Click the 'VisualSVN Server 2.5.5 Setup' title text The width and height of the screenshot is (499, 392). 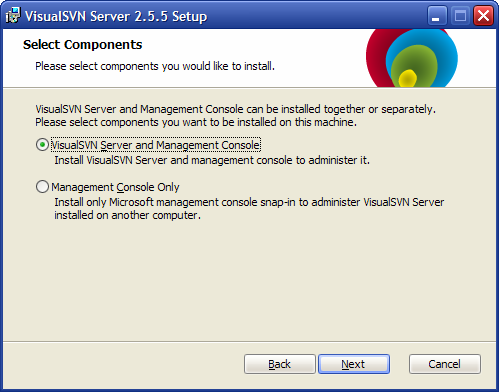pos(116,16)
